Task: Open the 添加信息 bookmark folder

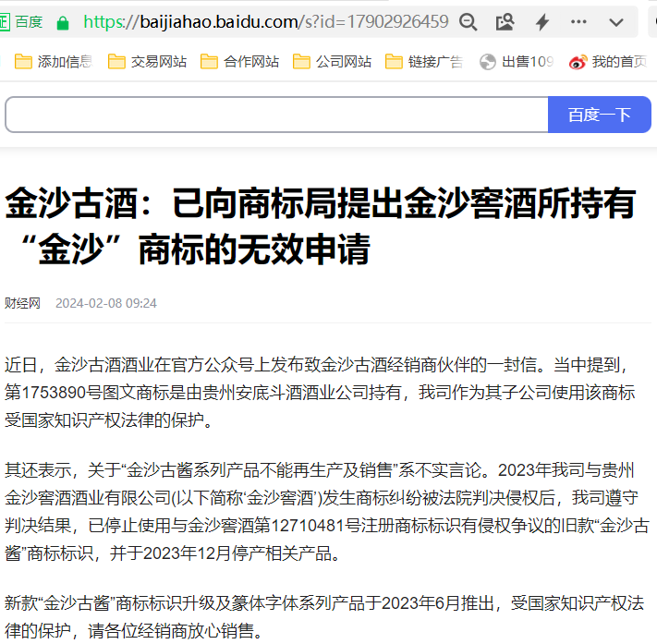Action: pos(54,62)
